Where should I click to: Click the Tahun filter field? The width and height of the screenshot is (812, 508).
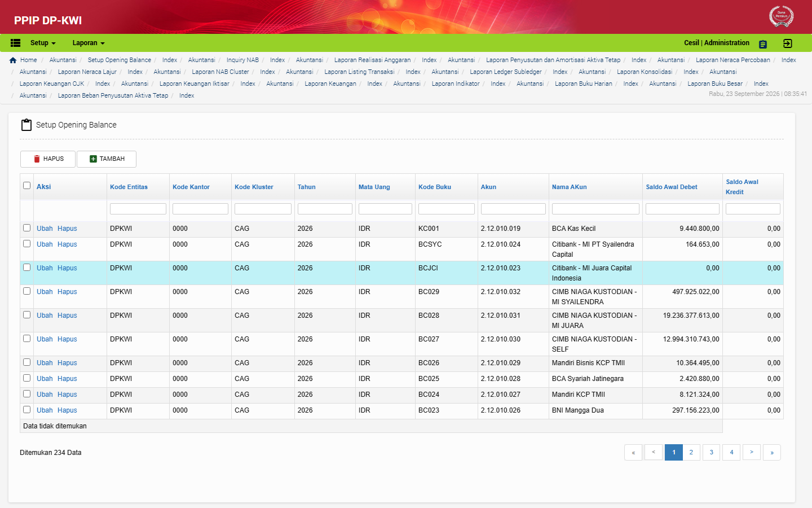[325, 209]
